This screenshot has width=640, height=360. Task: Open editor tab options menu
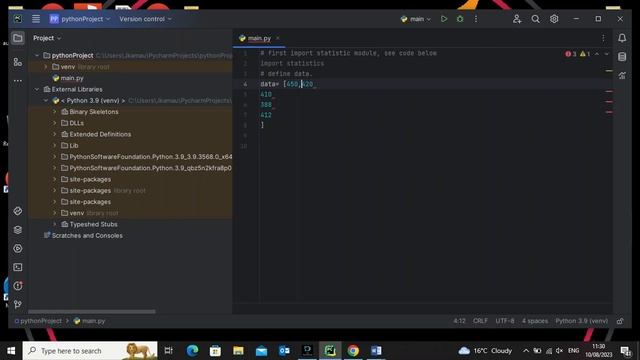coord(603,38)
